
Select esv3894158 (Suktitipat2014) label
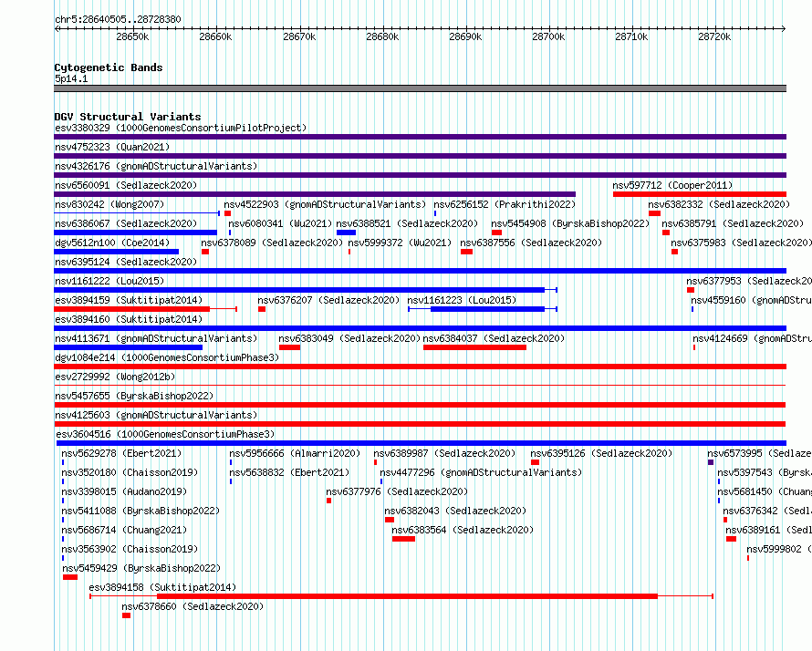point(162,587)
